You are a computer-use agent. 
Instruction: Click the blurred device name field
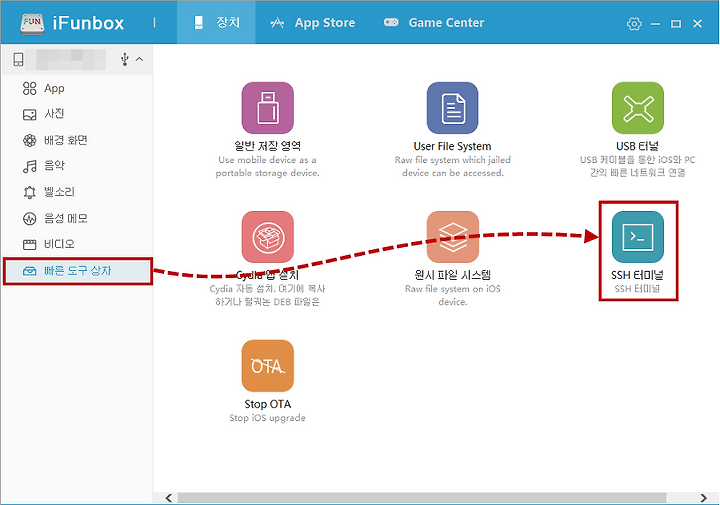click(x=71, y=60)
